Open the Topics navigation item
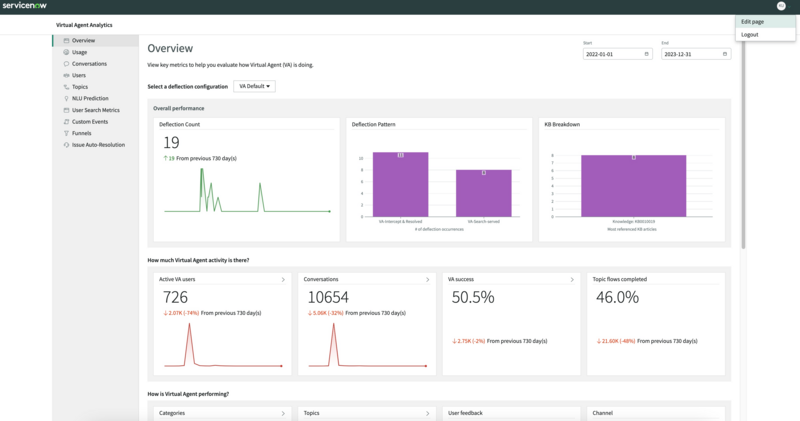Screen dimensions: 800x421 (95, 87)
